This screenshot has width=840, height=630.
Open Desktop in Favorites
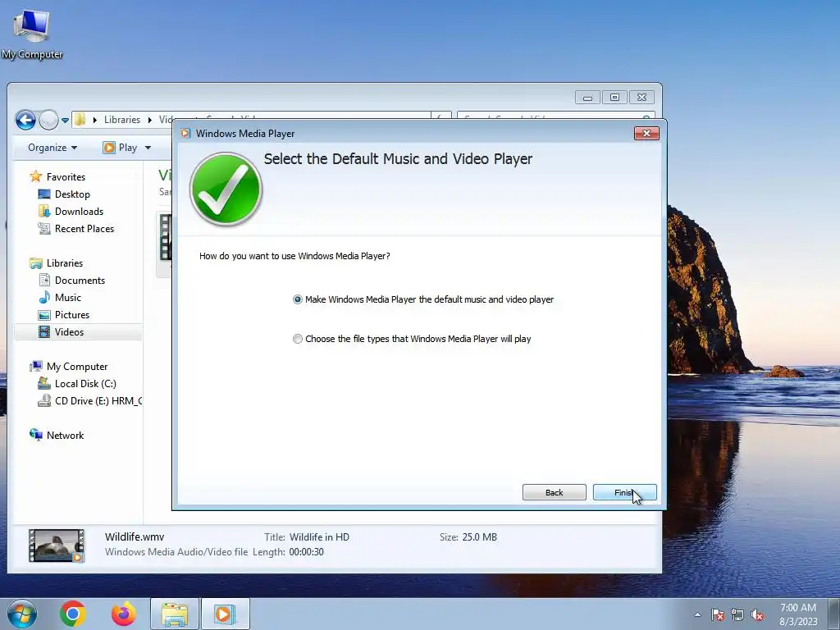(72, 194)
